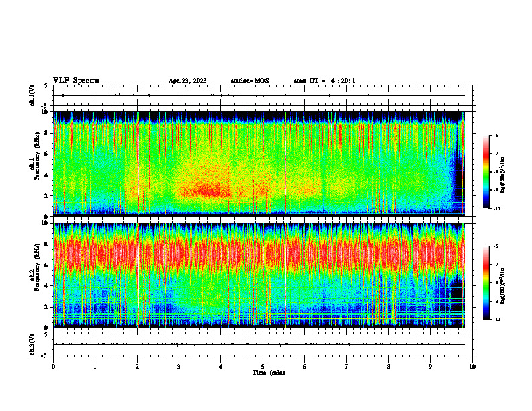Viewport: 532px width, 411px height.
Task: Select ch.2 colorbar log(PSD) unit label
Action: (x=504, y=285)
